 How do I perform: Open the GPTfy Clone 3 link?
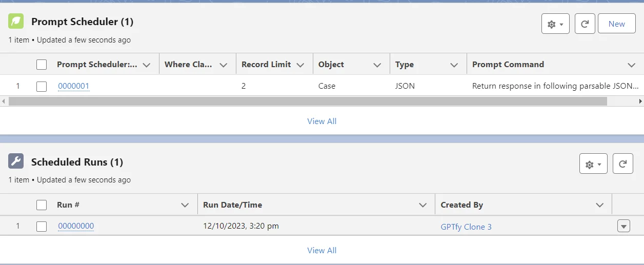tap(466, 227)
